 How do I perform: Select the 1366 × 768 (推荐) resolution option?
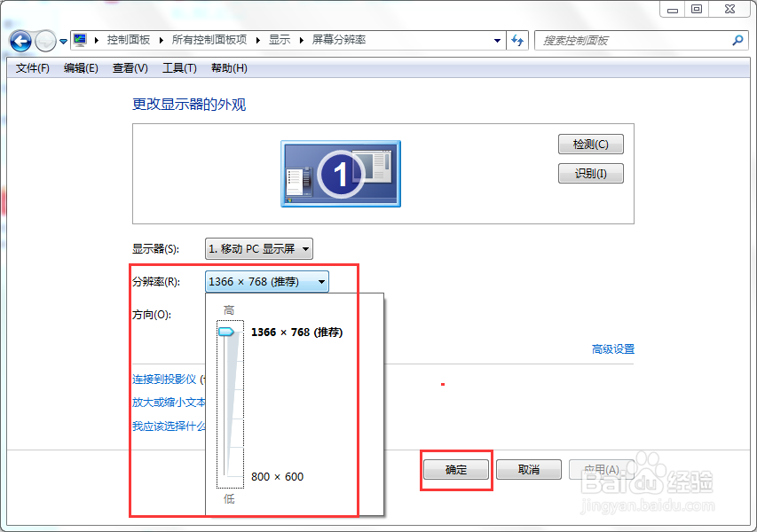coord(295,332)
